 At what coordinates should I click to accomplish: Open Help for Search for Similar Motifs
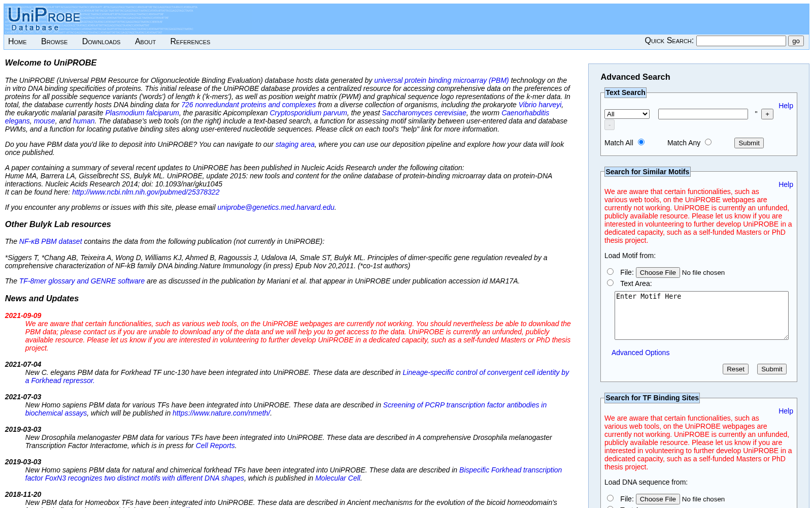786,184
